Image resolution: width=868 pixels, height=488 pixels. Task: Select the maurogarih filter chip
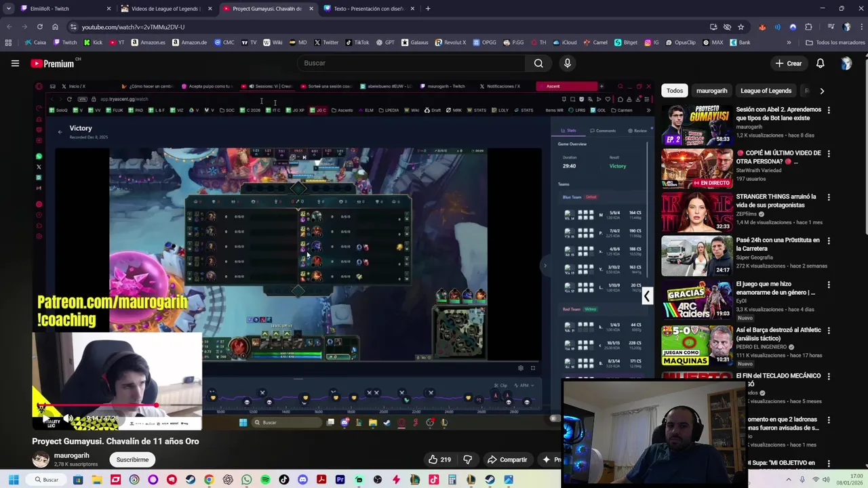tap(711, 91)
